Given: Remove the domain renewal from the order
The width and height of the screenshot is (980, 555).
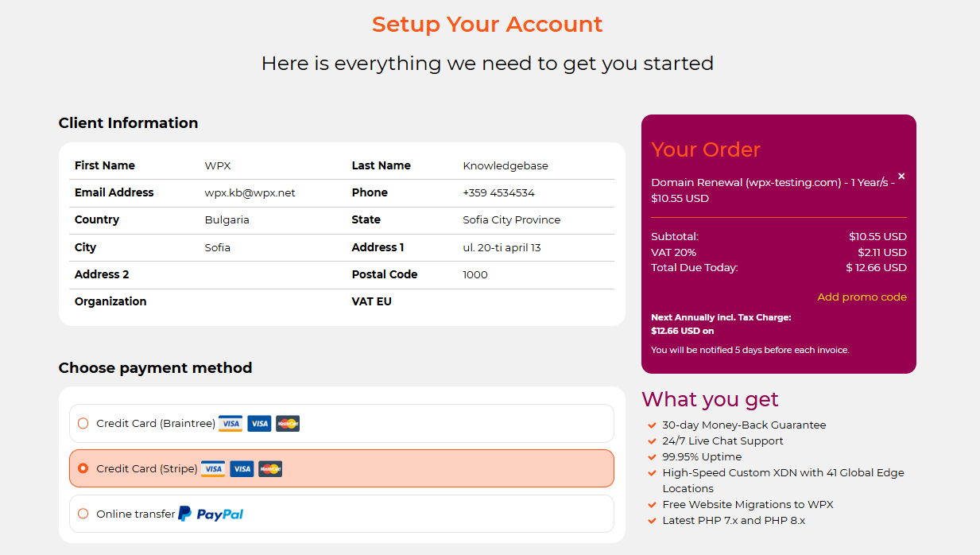Looking at the screenshot, I should pos(901,177).
